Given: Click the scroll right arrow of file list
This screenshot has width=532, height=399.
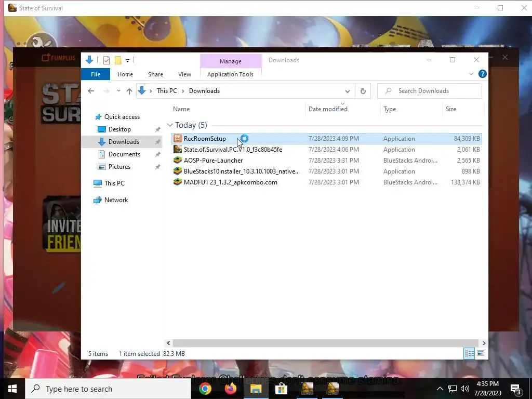Looking at the screenshot, I should tap(484, 343).
